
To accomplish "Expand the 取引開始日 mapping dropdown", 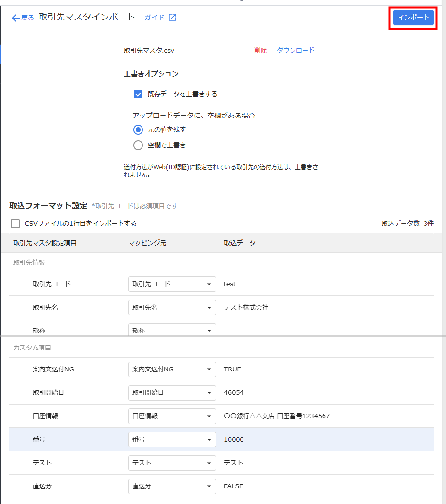I will pyautogui.click(x=172, y=393).
